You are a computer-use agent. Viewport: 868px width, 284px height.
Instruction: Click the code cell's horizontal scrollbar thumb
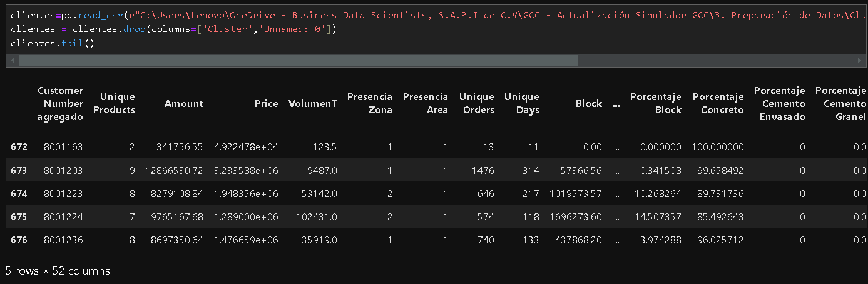(298, 61)
